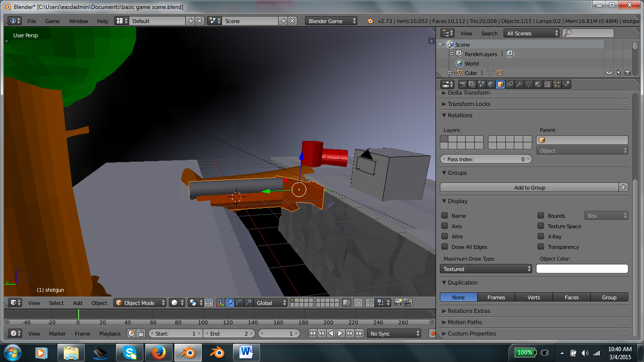Open the Game menu
Image resolution: width=644 pixels, height=362 pixels.
[52, 21]
